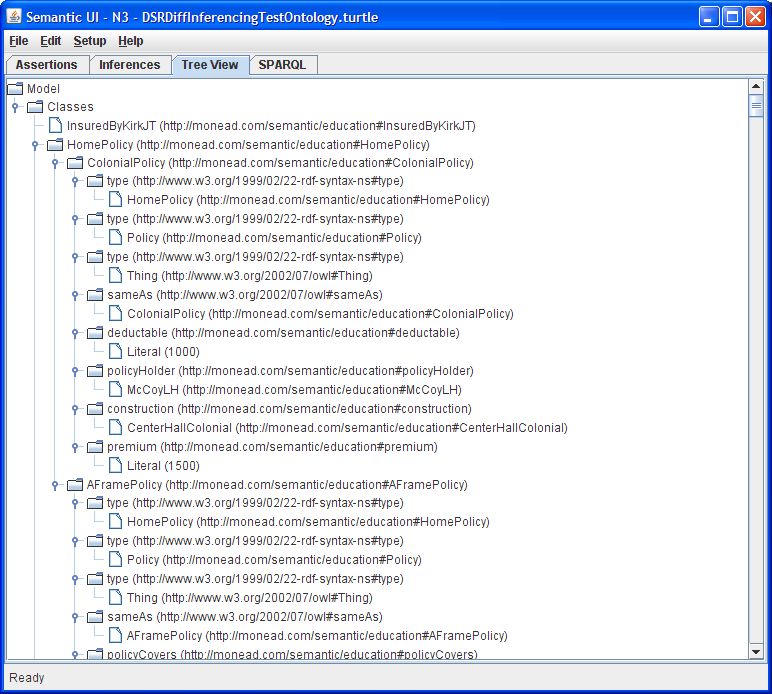Image resolution: width=772 pixels, height=694 pixels.
Task: Collapse the AFramePolicy node
Action: 55,485
